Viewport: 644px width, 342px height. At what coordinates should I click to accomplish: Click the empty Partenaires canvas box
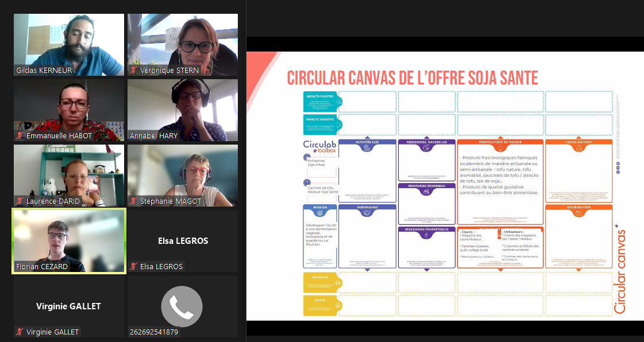(367, 238)
